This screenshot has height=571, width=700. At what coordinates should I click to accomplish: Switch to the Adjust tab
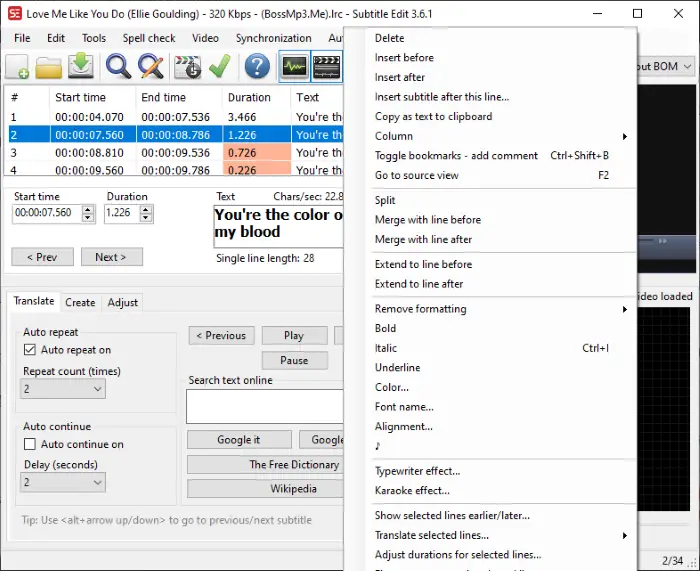click(123, 303)
